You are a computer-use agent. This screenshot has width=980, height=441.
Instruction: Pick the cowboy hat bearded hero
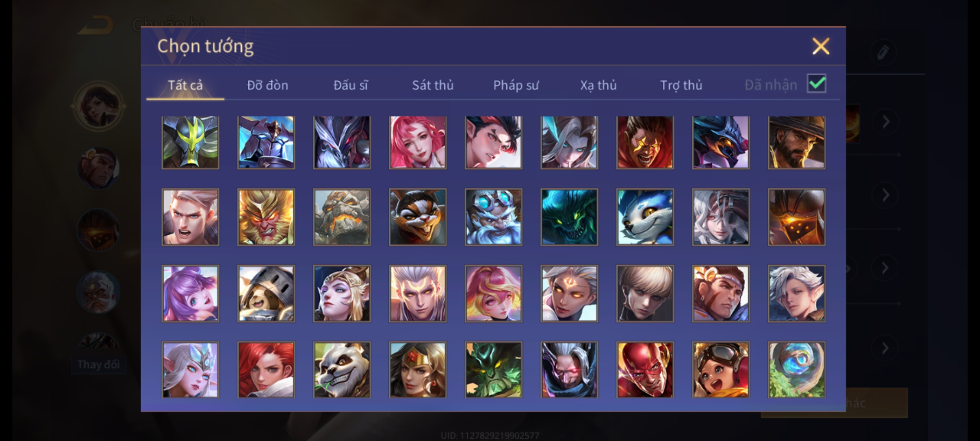[796, 143]
